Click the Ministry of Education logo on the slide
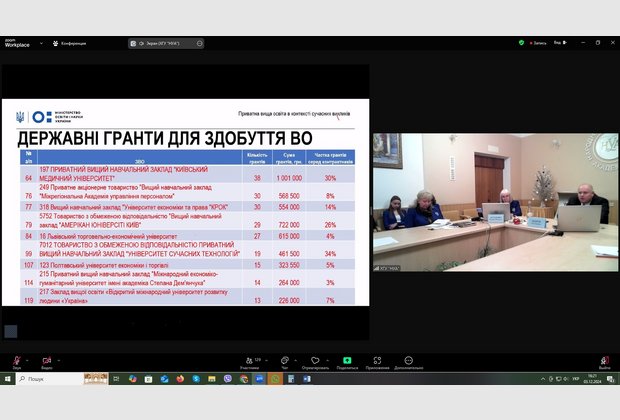 click(49, 117)
